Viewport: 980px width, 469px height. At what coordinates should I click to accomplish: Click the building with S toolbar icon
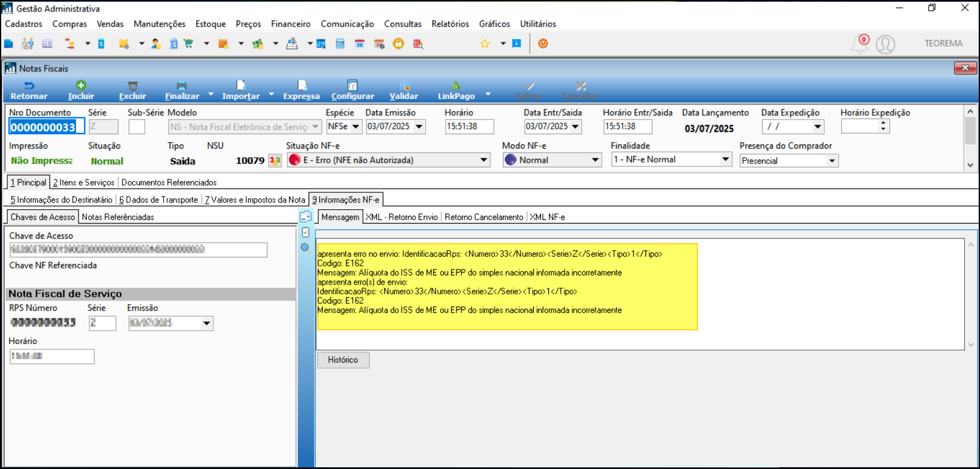pyautogui.click(x=174, y=44)
